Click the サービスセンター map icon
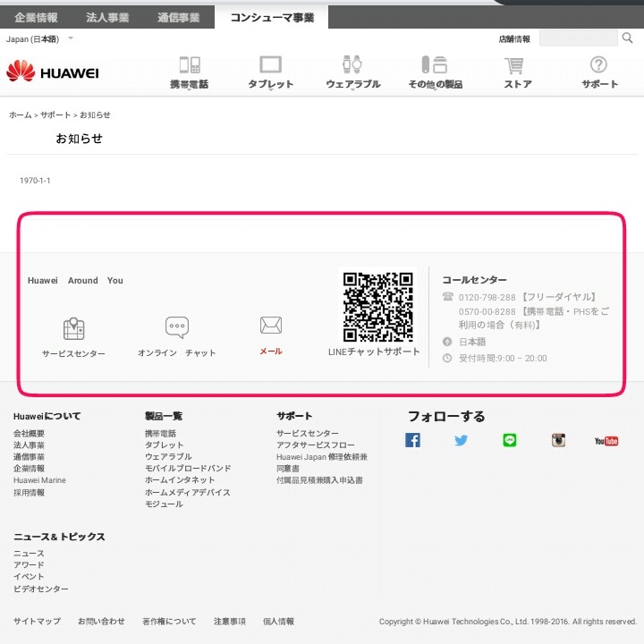The height and width of the screenshot is (644, 644). [74, 328]
